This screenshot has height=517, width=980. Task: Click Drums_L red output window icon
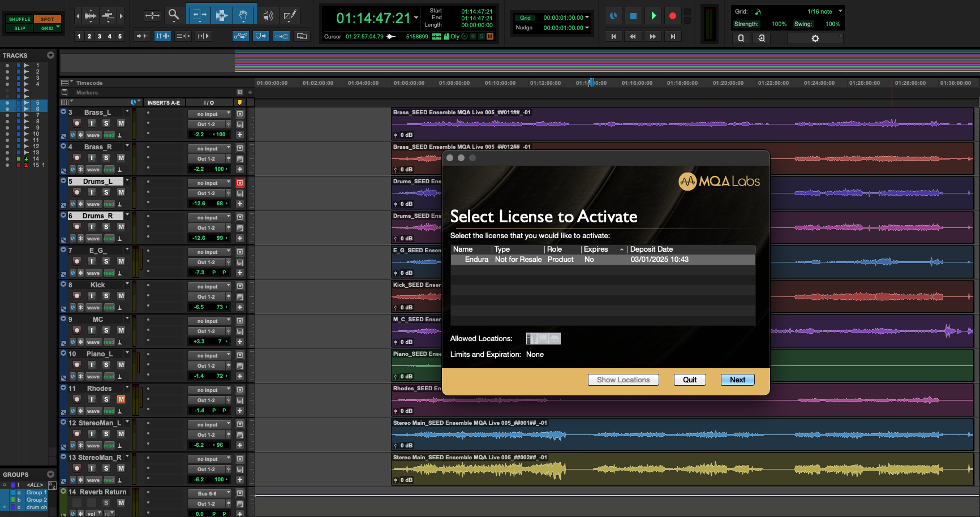click(240, 183)
